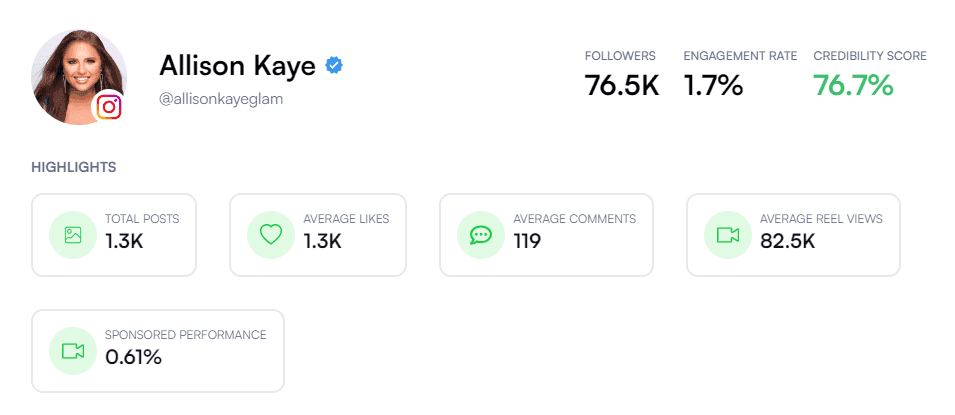Click the camera icon in Sponsored Performance card
This screenshot has height=415, width=955.
click(73, 351)
